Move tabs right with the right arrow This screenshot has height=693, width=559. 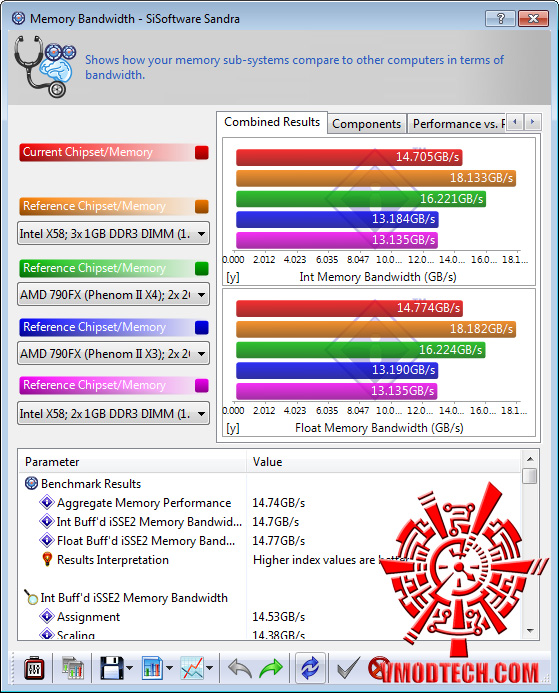pos(532,122)
